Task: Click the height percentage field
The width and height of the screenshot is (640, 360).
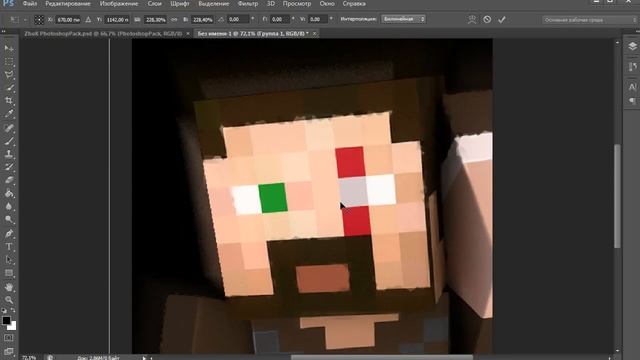Action: (202, 20)
